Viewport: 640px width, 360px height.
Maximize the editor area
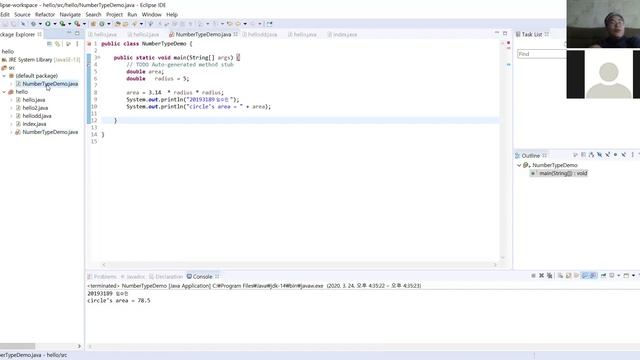click(505, 33)
